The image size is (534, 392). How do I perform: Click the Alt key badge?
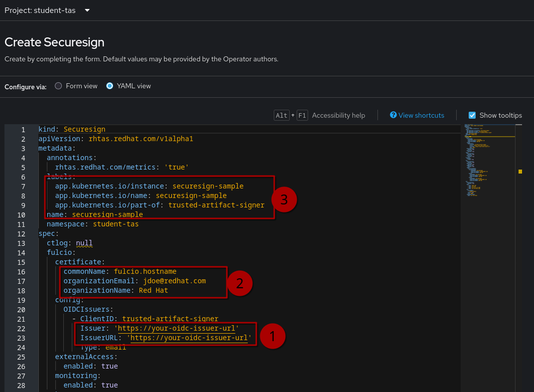click(x=282, y=115)
